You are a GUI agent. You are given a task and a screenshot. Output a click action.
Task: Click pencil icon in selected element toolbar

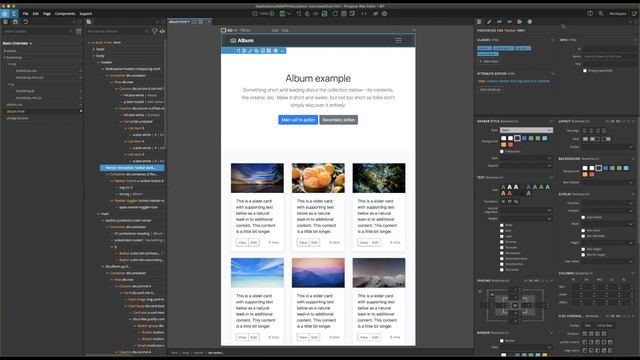250,51
